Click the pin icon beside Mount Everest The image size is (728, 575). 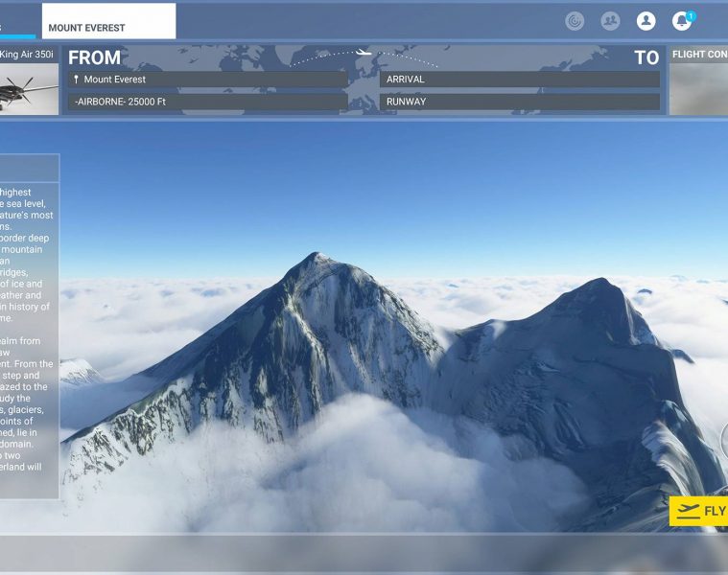(76, 80)
